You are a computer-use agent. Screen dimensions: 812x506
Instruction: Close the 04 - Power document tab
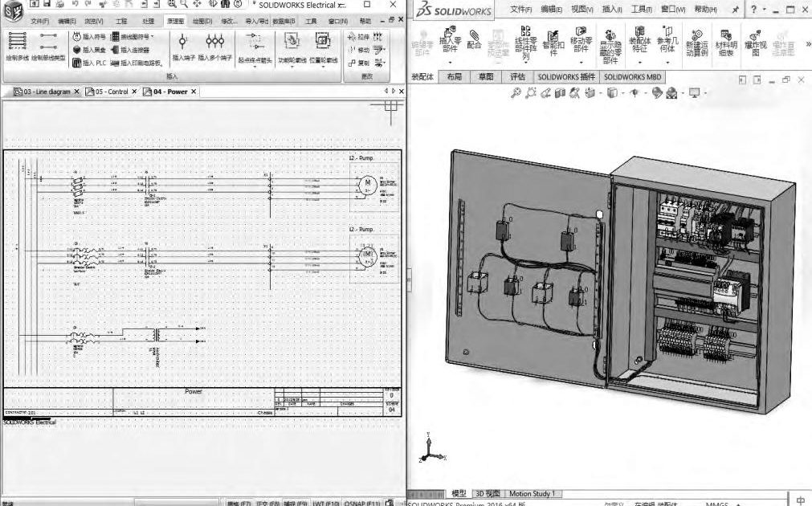point(194,92)
